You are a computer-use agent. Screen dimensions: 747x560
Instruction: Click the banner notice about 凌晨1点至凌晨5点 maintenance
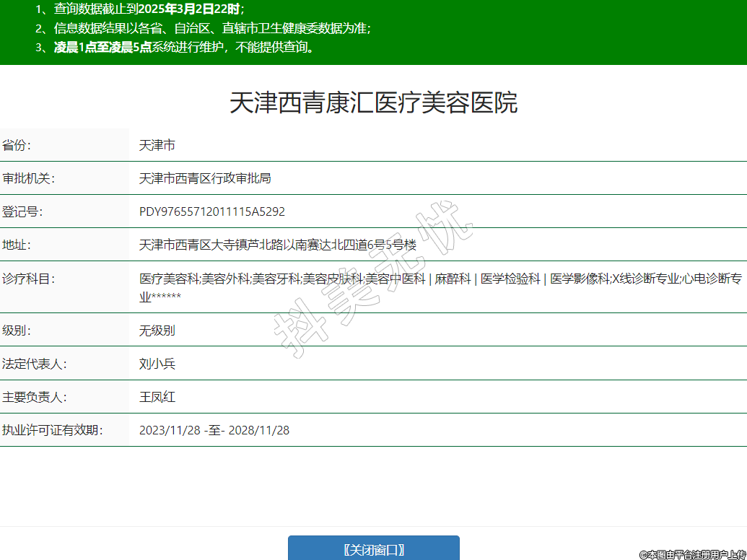click(x=184, y=48)
